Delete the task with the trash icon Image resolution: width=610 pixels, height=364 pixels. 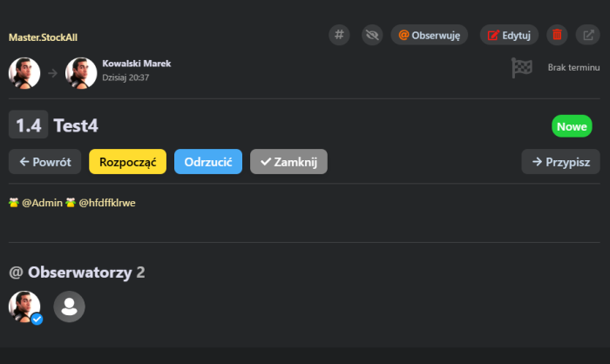(558, 35)
